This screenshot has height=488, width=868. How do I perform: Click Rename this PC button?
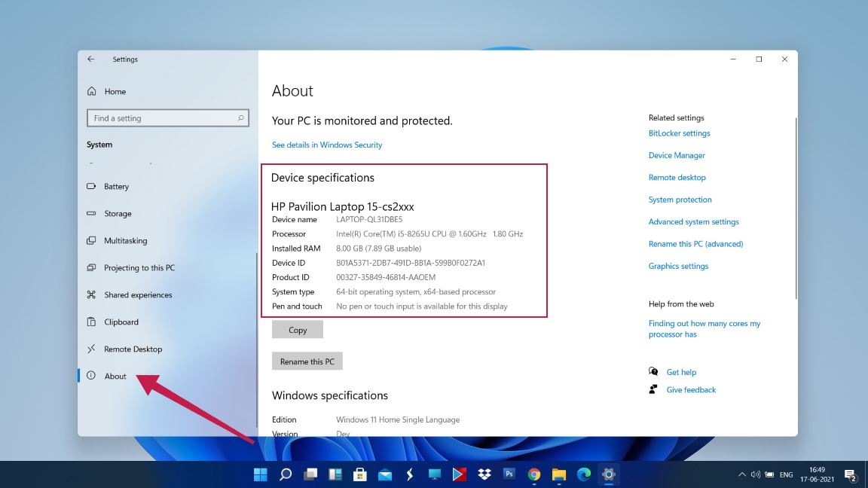pos(307,361)
